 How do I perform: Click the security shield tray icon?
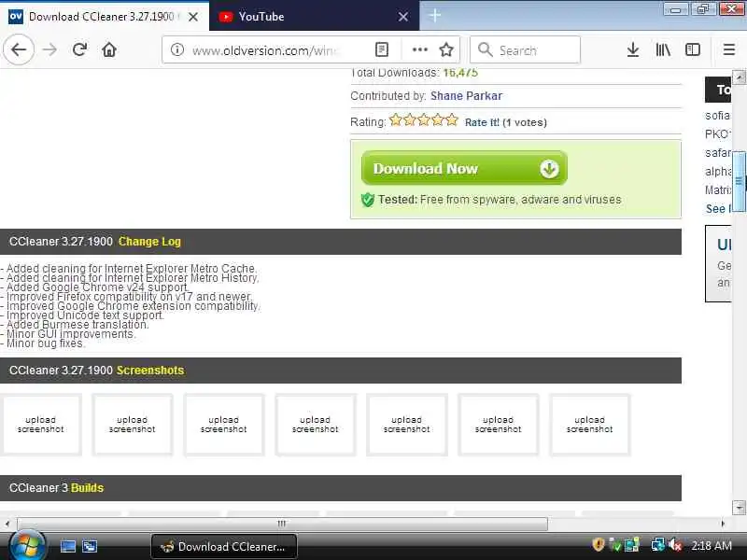(x=599, y=545)
